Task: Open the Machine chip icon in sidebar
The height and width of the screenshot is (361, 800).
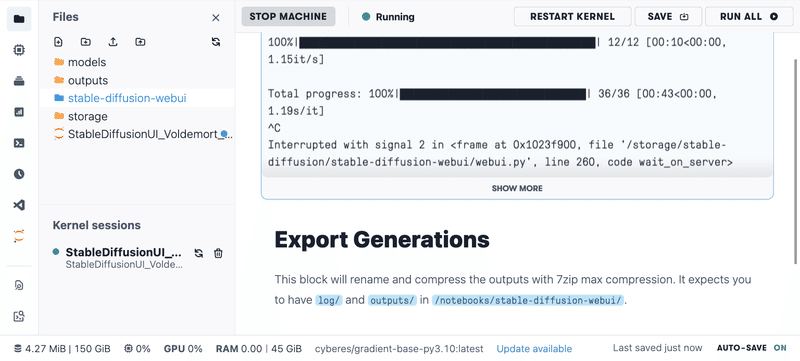Action: click(19, 50)
